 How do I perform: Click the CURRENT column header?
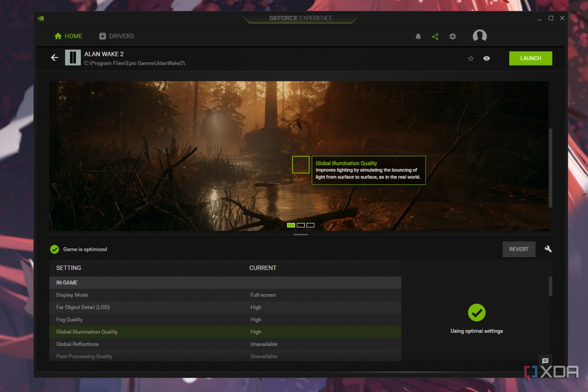point(263,268)
